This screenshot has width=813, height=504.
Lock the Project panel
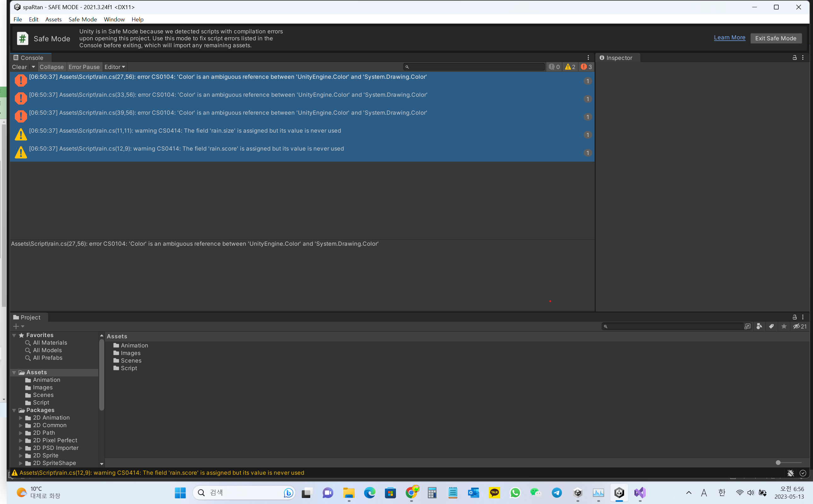(795, 317)
